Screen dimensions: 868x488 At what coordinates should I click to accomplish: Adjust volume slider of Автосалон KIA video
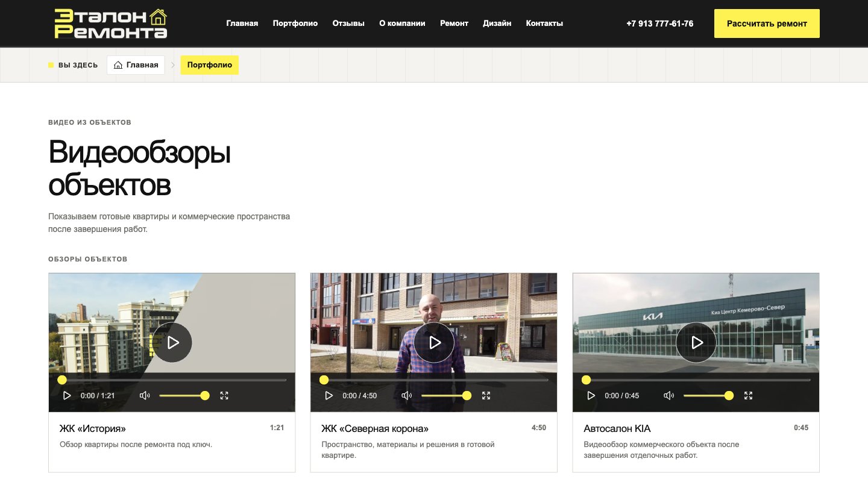[x=708, y=396]
